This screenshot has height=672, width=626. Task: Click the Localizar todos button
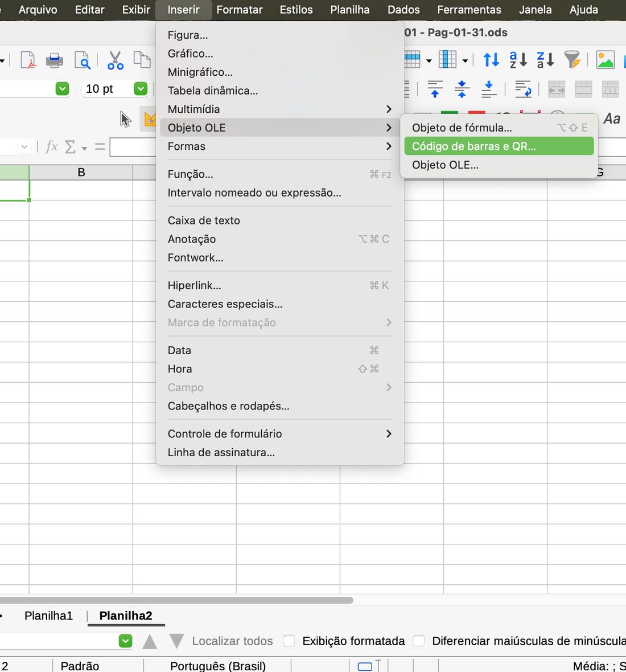tap(232, 641)
